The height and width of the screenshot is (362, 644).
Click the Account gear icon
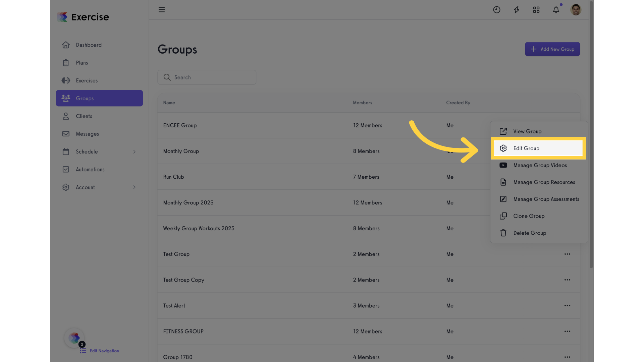(66, 187)
